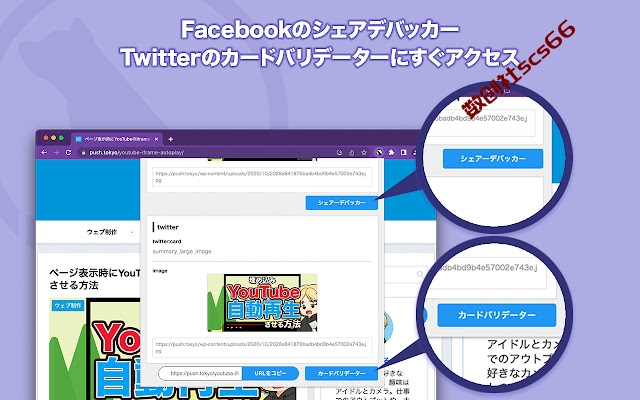Click the lock icon in the address bar
The height and width of the screenshot is (400, 640).
click(83, 153)
